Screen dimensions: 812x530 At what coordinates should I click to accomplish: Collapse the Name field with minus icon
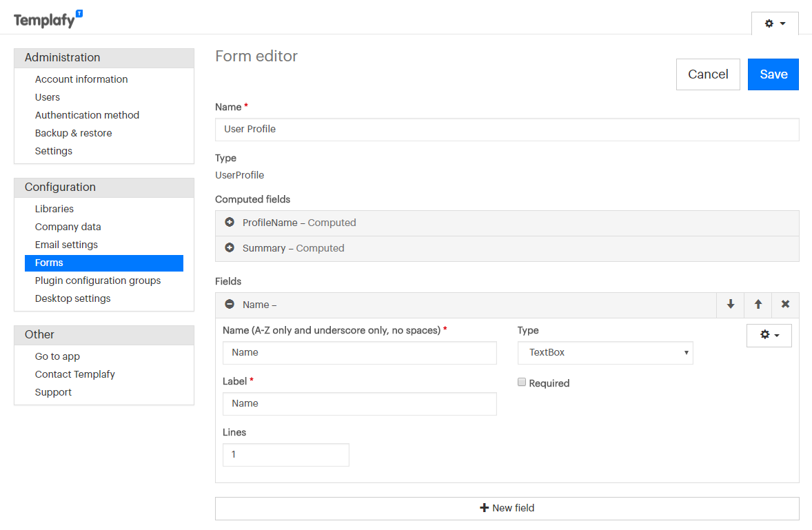click(230, 305)
